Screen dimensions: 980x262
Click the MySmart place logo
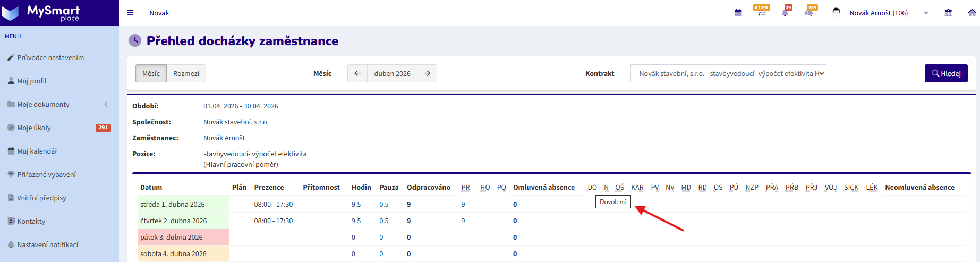[x=41, y=13]
